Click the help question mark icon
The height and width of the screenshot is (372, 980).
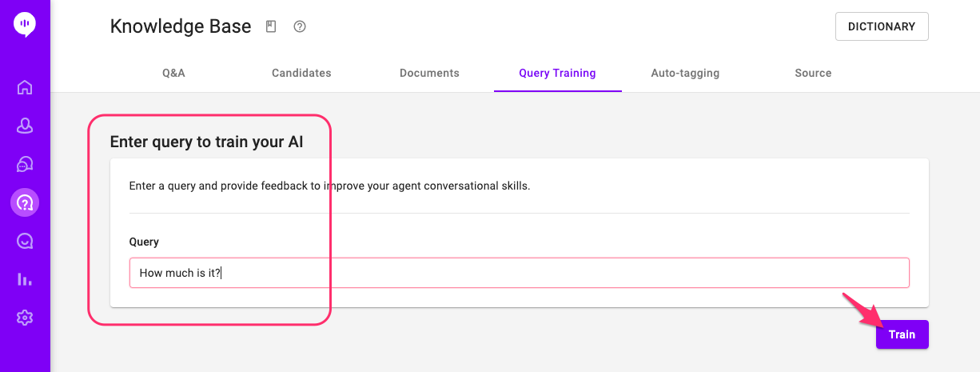point(300,26)
